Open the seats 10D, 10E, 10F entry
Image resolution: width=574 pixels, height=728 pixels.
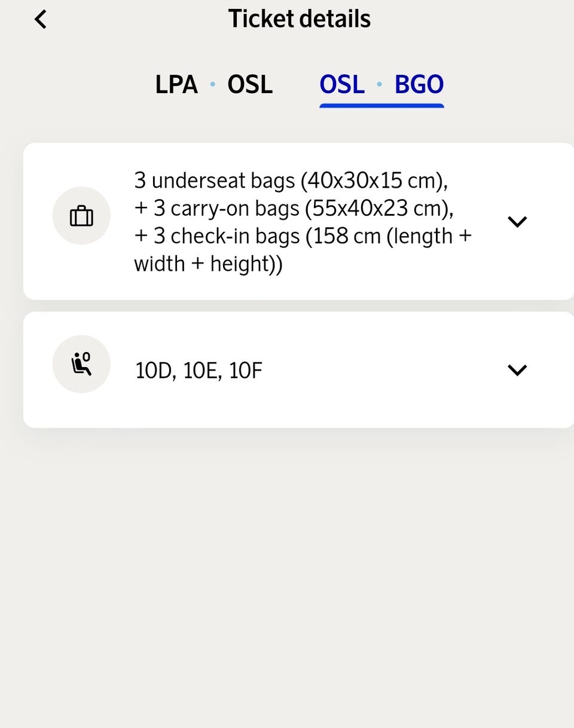(x=299, y=370)
